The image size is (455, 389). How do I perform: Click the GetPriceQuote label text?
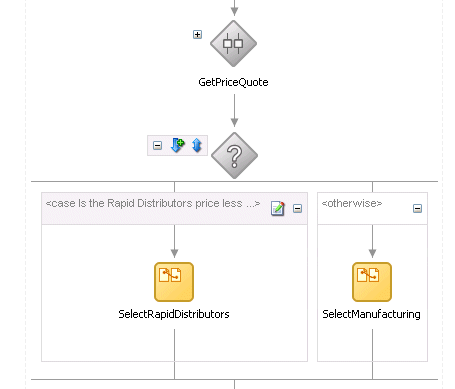[x=233, y=82]
